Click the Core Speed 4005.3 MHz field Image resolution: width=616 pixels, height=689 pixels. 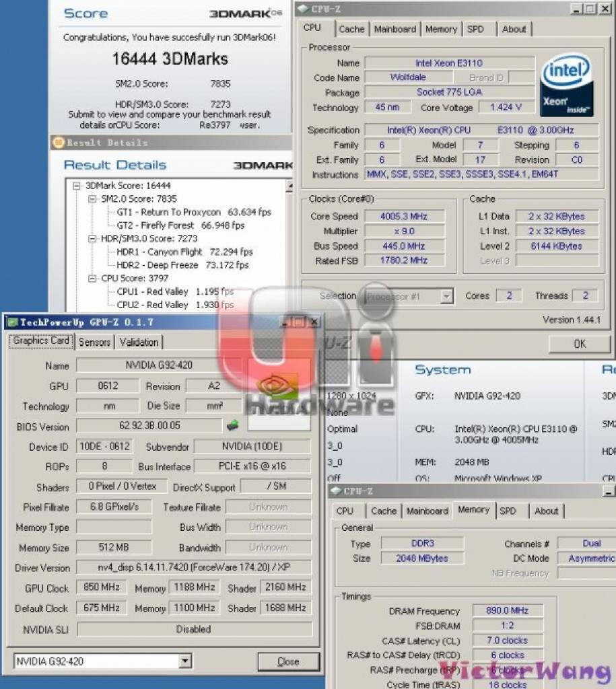pyautogui.click(x=404, y=216)
